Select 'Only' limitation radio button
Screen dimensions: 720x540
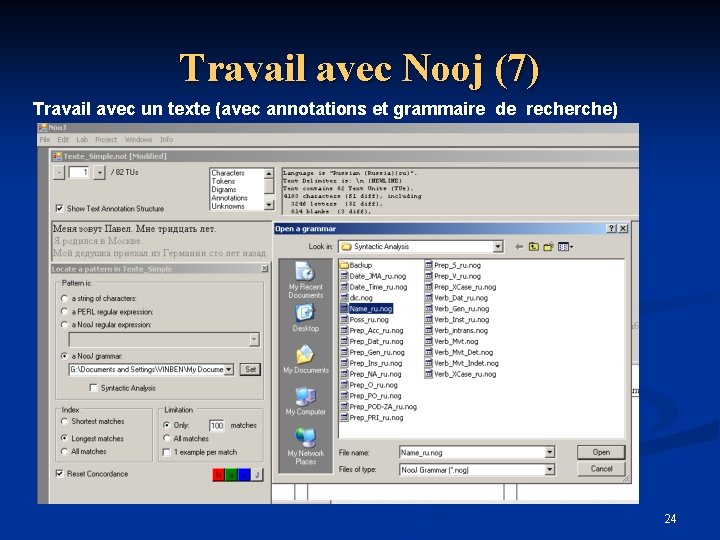[167, 425]
